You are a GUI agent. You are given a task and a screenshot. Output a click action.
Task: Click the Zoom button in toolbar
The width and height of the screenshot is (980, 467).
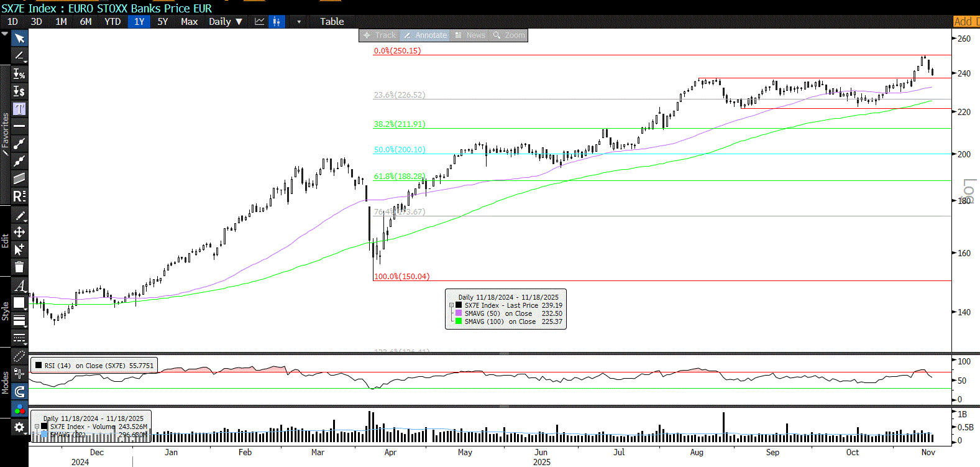[x=509, y=35]
